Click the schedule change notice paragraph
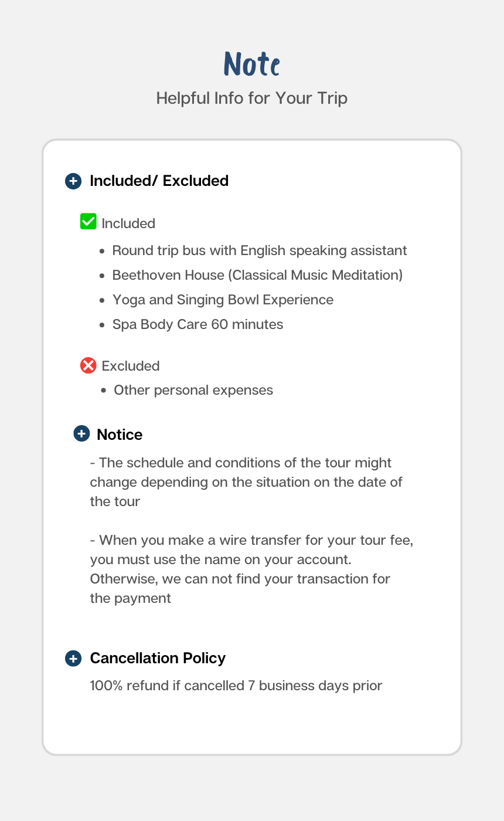 (x=246, y=482)
